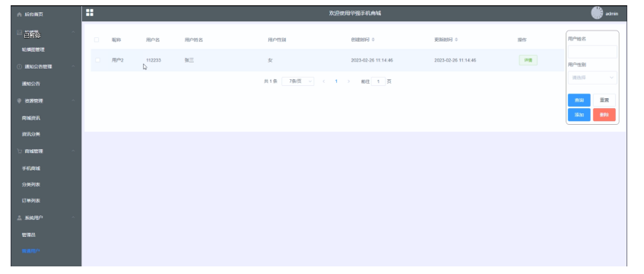This screenshot has height=274, width=644.
Task: Click the 用户名 column header
Action: coord(153,40)
